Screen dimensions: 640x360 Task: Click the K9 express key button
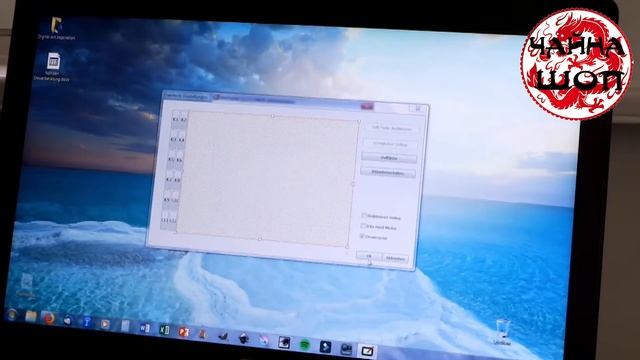pyautogui.click(x=167, y=199)
